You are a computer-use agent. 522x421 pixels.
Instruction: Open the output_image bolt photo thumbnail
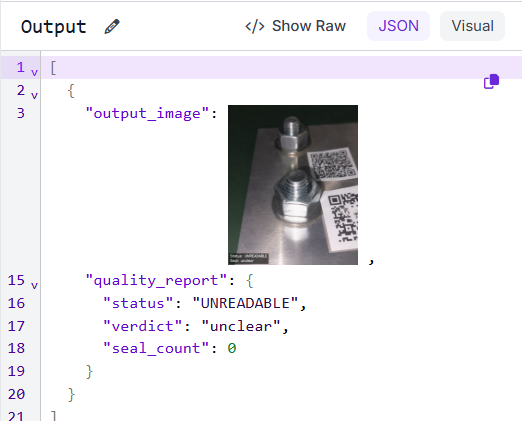293,185
